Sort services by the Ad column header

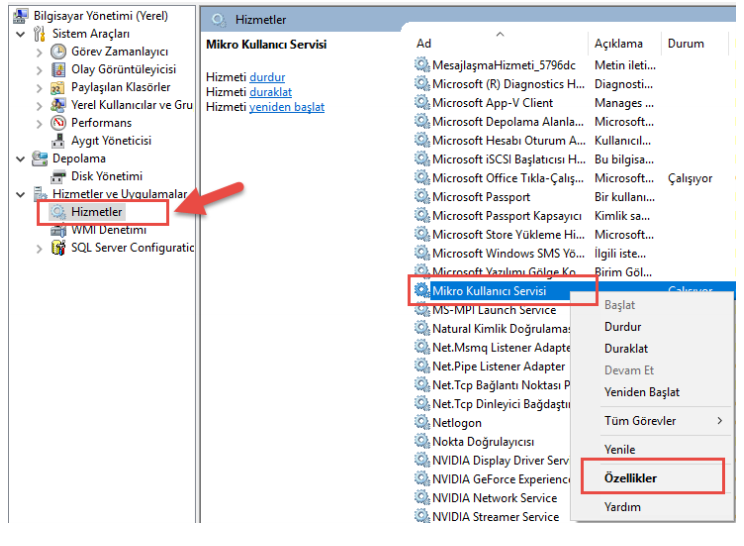(x=424, y=44)
